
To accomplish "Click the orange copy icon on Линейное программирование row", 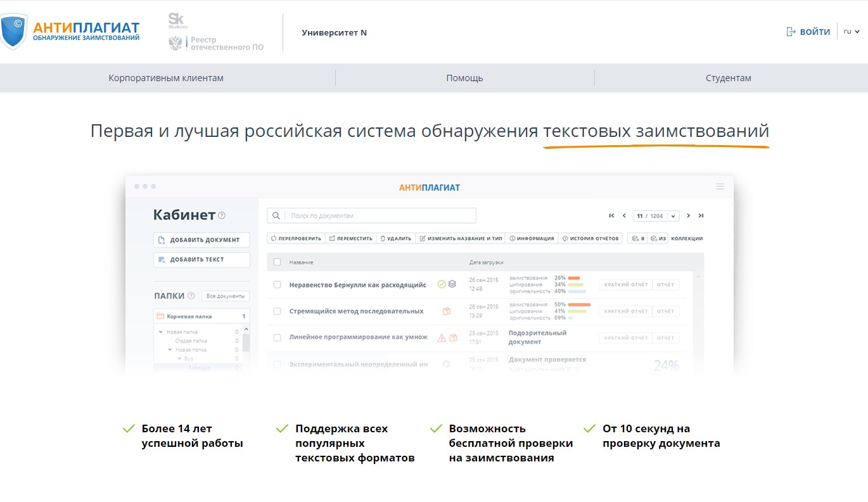I will pyautogui.click(x=453, y=338).
